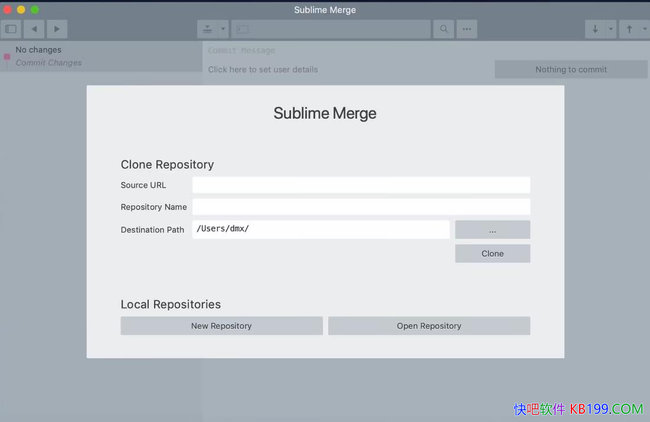The image size is (650, 422).
Task: Click the Repository Name input field
Action: 361,207
